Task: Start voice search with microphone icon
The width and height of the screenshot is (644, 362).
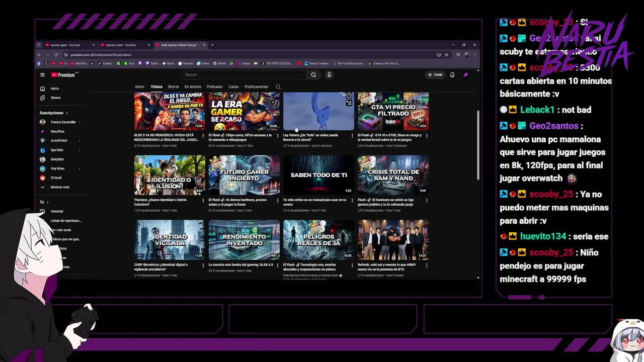Action: coord(329,75)
